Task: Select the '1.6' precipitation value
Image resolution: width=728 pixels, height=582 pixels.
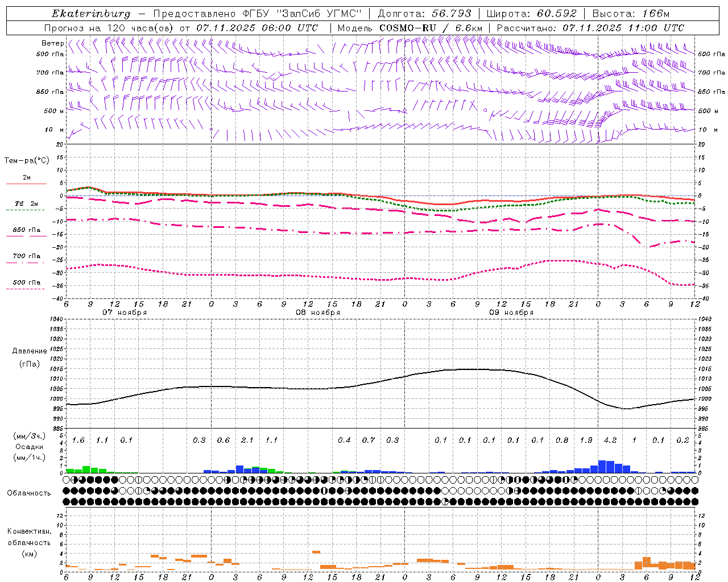Action: coord(78,440)
